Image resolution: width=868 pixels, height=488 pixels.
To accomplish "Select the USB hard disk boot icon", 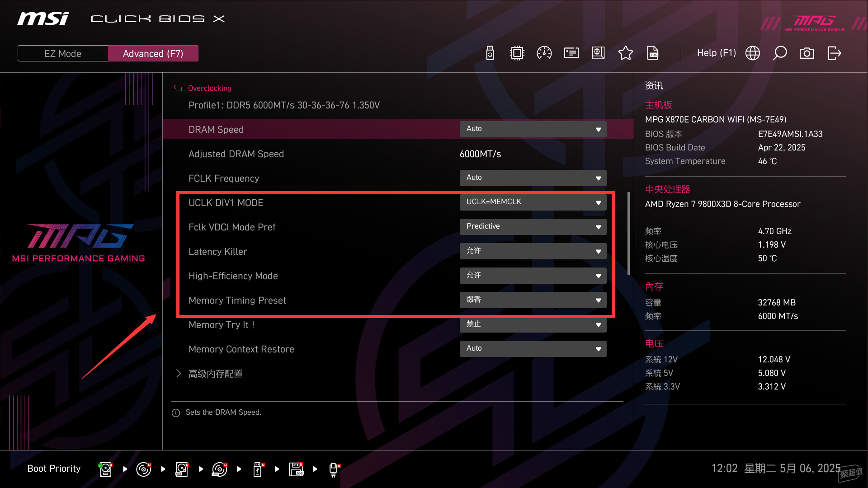I will [x=182, y=469].
